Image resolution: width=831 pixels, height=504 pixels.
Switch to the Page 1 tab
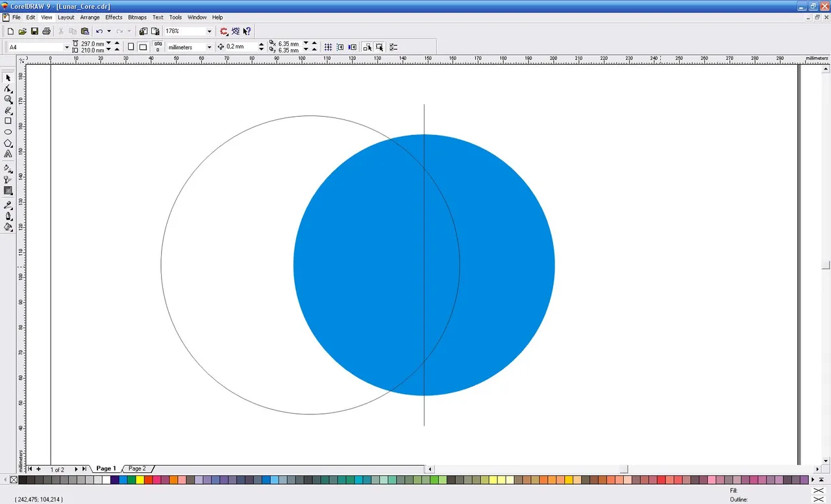point(106,469)
